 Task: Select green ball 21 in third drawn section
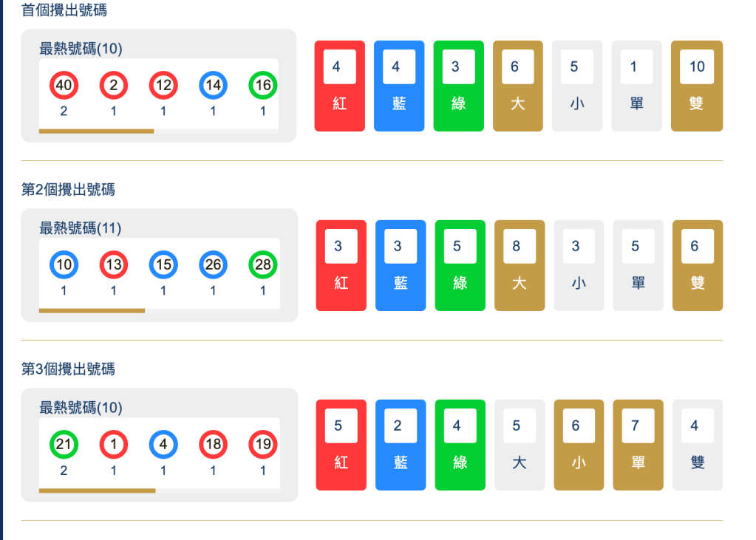tap(64, 445)
